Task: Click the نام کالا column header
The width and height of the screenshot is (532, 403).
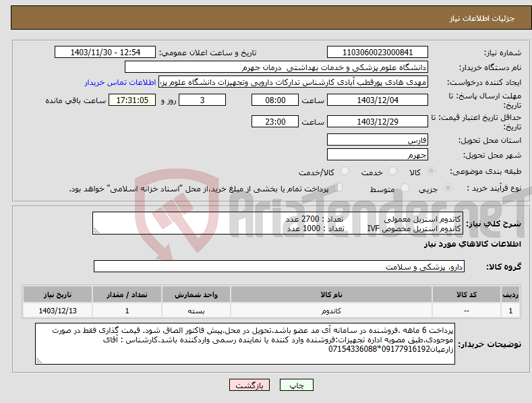Action: coord(331,294)
